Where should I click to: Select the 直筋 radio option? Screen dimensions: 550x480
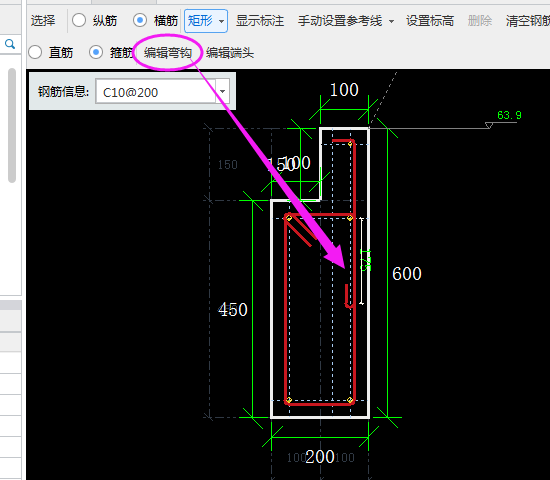35,52
